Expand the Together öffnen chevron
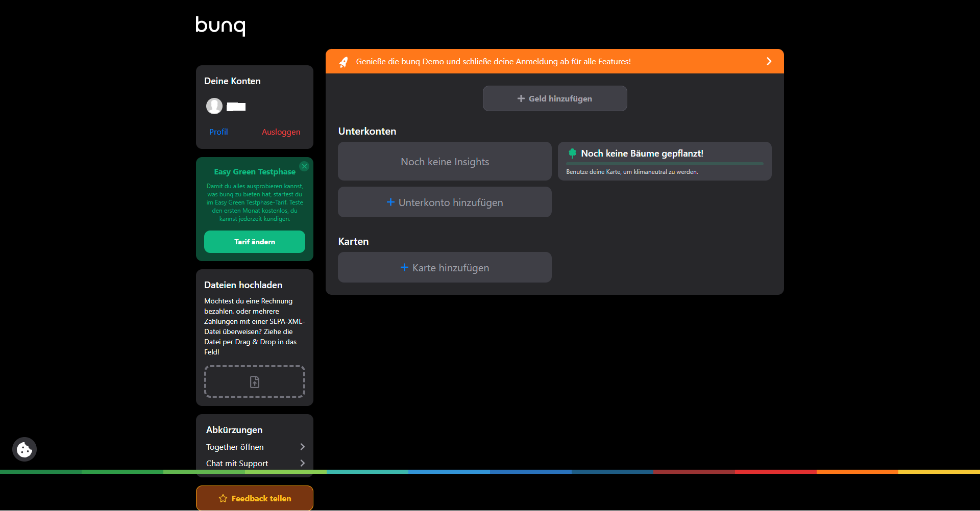 tap(302, 447)
